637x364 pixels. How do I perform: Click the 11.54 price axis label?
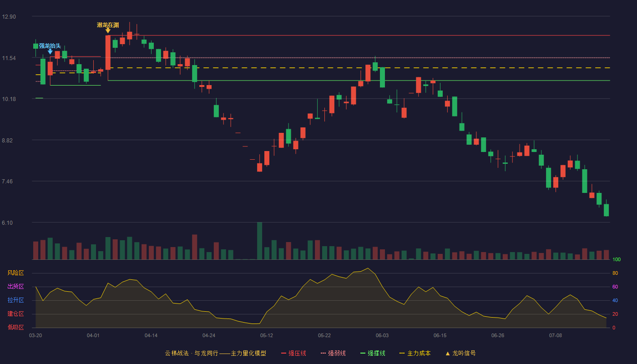click(x=9, y=58)
